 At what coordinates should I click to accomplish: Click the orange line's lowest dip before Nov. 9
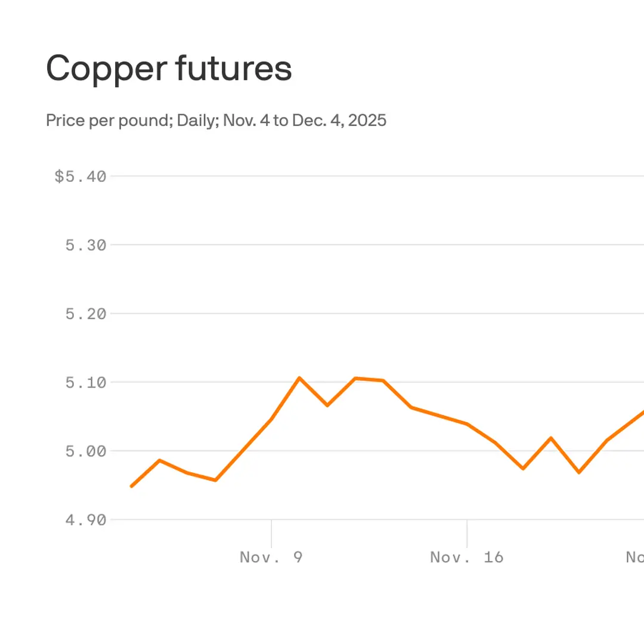pos(215,480)
